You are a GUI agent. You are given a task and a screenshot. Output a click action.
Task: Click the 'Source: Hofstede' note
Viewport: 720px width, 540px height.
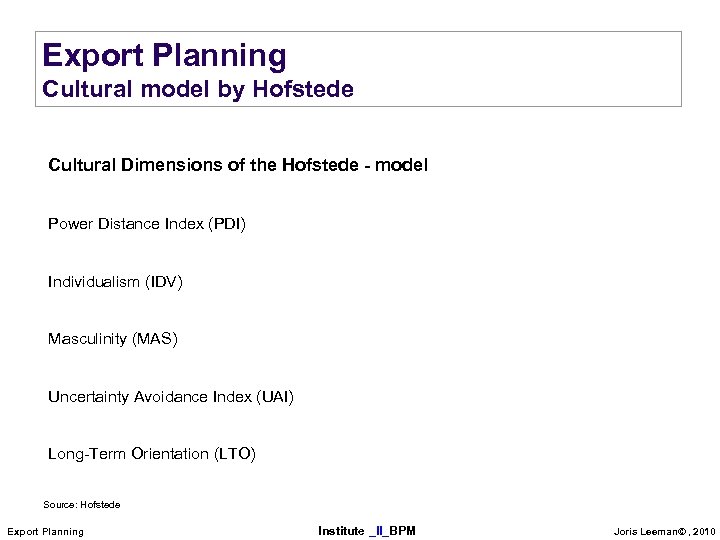point(82,505)
